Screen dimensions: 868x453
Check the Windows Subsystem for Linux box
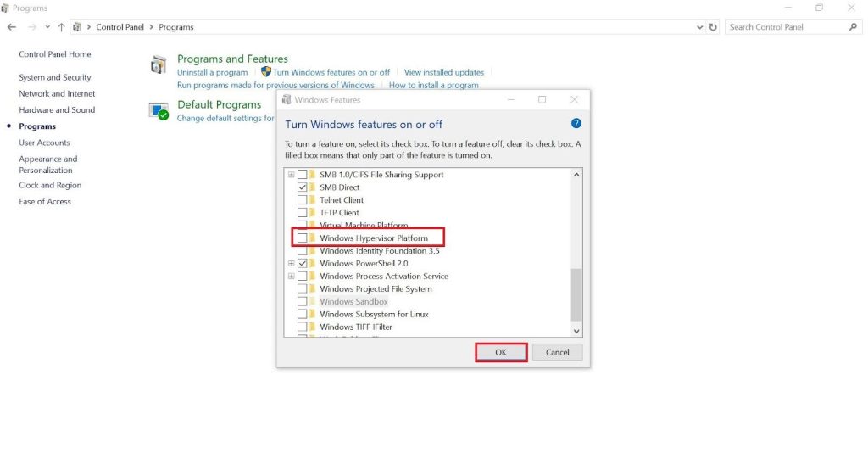303,314
